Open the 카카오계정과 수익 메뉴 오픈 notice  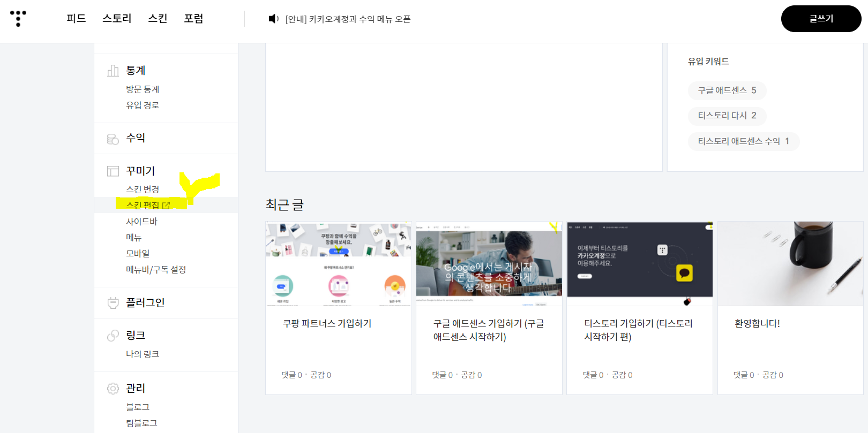pyautogui.click(x=348, y=19)
